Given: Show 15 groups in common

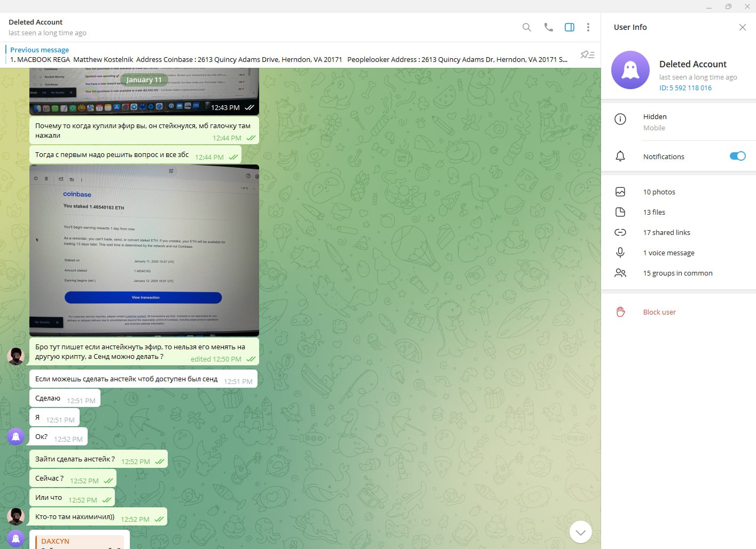Looking at the screenshot, I should point(679,273).
